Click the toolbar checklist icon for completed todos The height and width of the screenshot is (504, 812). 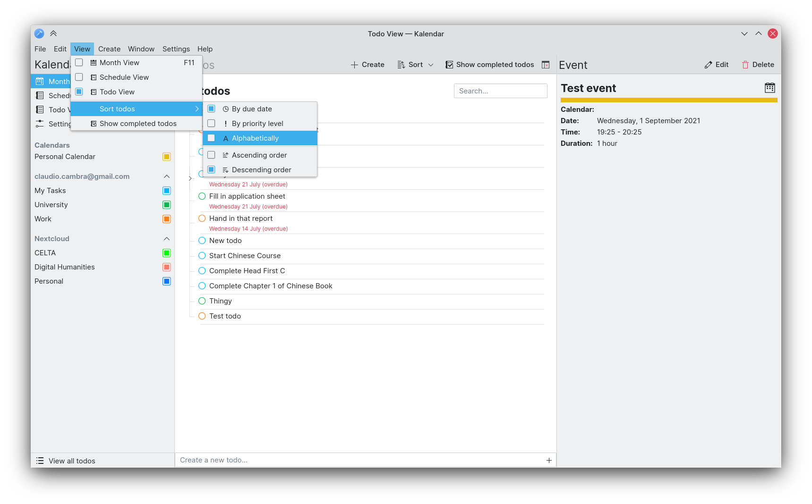pos(449,65)
